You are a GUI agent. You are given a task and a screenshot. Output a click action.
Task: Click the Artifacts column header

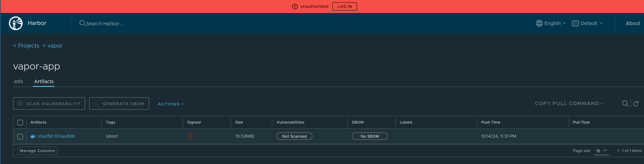38,122
